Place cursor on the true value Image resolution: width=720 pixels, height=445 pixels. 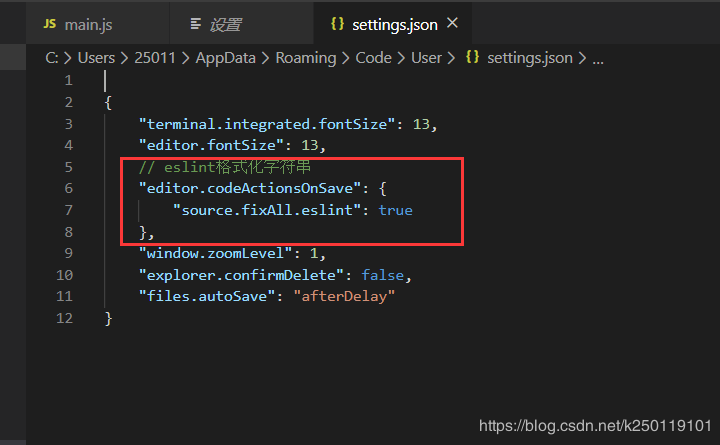(395, 210)
